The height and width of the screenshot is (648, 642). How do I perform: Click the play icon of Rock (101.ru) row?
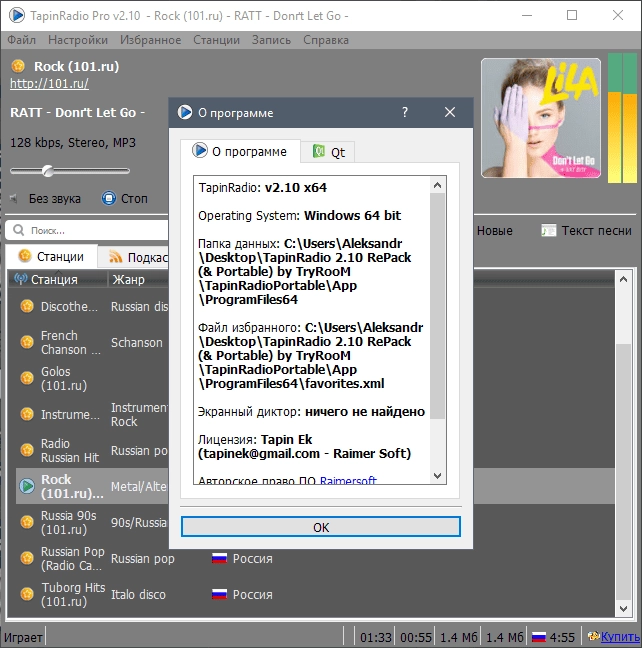(x=27, y=486)
